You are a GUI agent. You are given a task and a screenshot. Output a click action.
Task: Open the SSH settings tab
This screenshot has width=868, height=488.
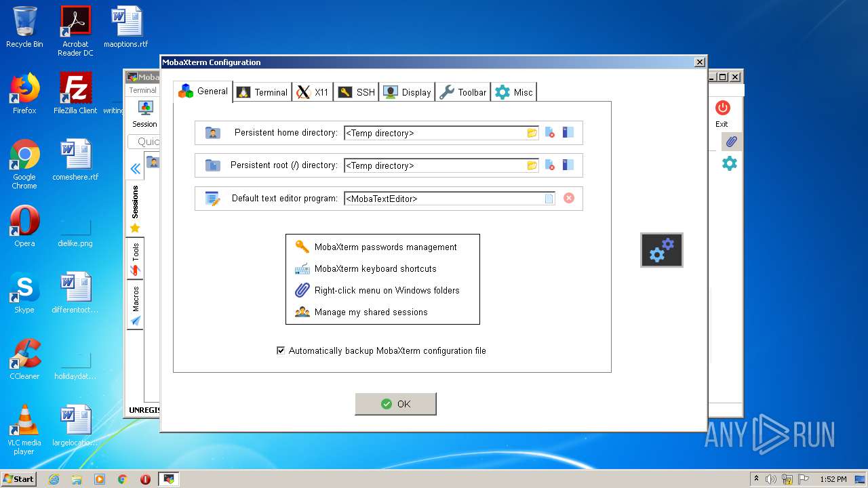coord(356,92)
